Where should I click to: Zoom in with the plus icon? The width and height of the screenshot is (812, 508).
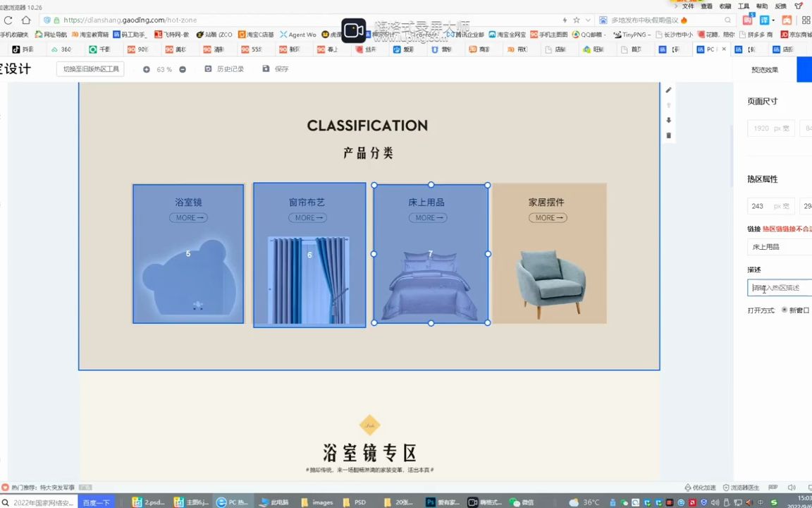pyautogui.click(x=146, y=68)
